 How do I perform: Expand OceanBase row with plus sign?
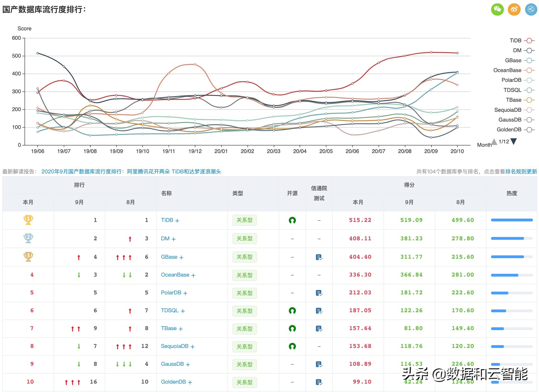coord(193,275)
